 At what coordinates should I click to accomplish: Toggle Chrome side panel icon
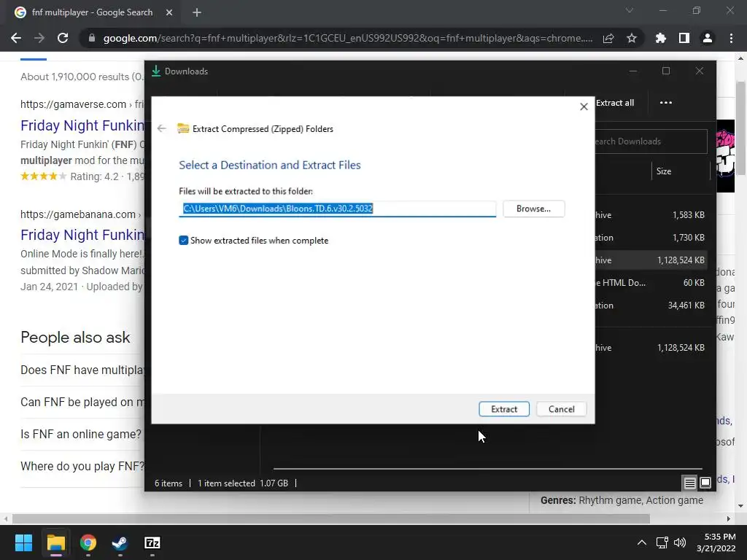(684, 38)
